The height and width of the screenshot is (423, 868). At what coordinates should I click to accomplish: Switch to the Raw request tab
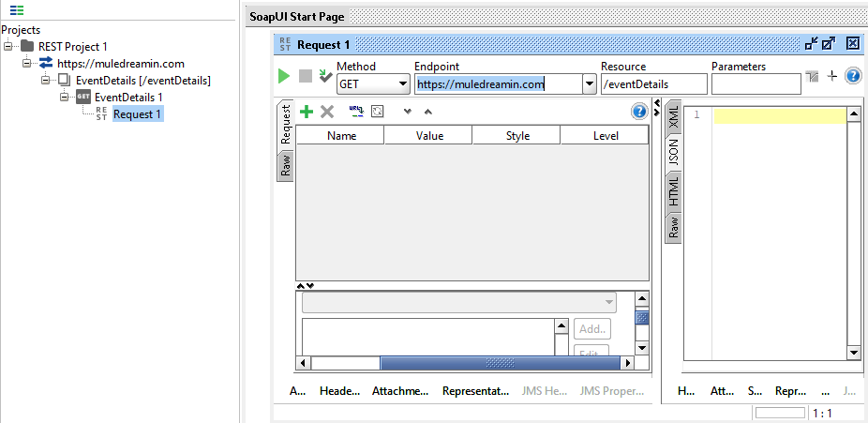[286, 165]
